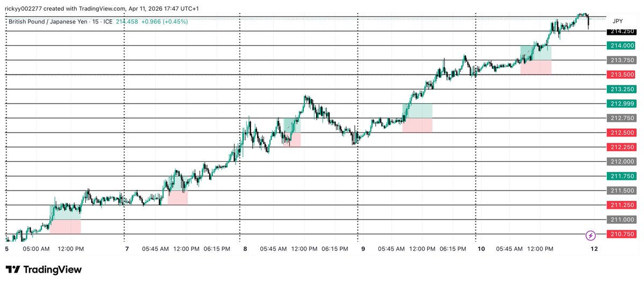Select red stop zone between 210.750 and 211.000
The image size is (644, 284).
(65, 227)
